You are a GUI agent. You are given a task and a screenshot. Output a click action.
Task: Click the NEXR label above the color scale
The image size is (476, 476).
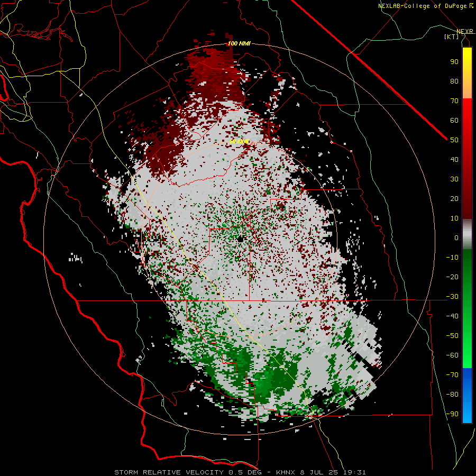coord(465,31)
